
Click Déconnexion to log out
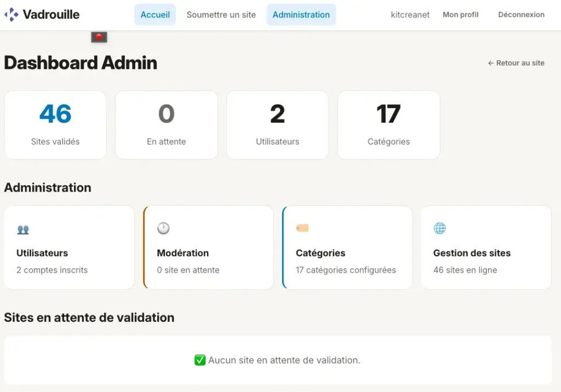point(522,15)
